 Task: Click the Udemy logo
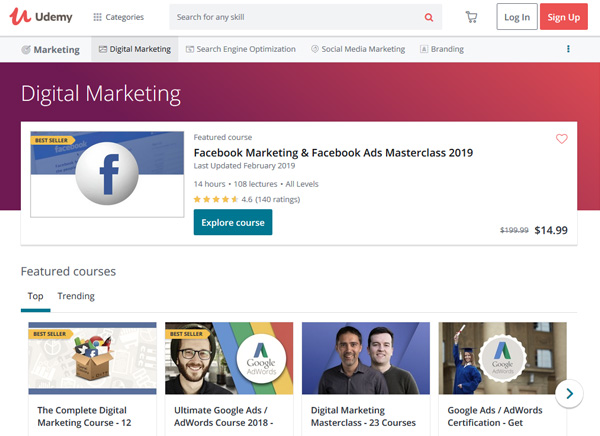(41, 16)
